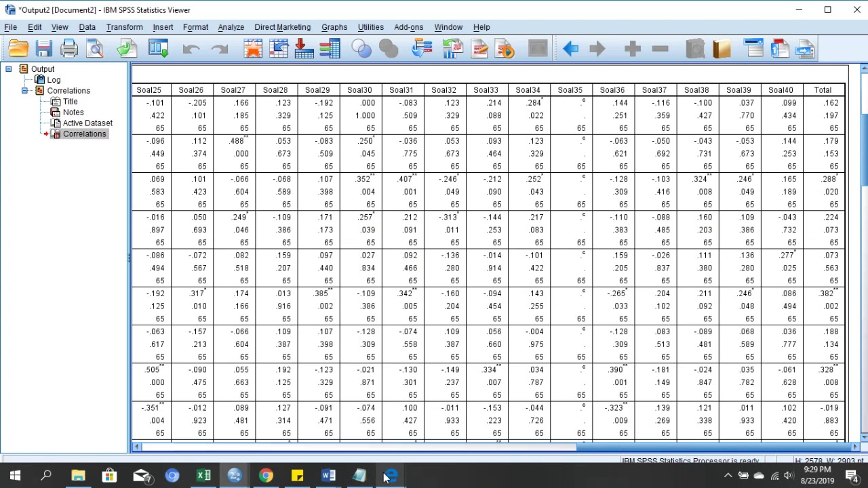Open the Format menu
This screenshot has width=868, height=488.
point(195,27)
